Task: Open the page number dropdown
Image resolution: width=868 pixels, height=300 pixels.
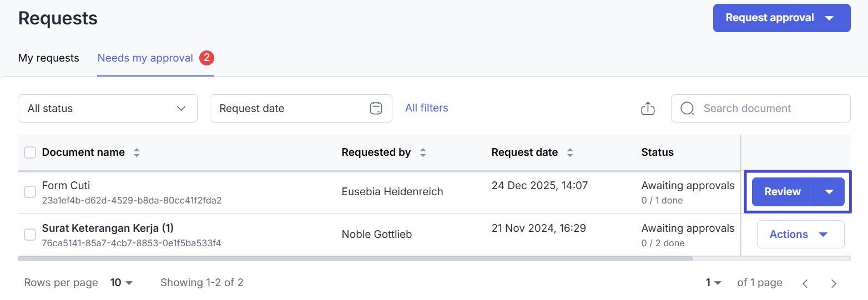Action: (713, 283)
